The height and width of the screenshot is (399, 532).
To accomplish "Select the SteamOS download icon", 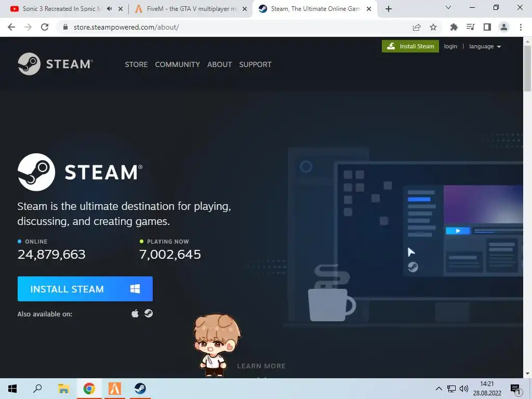I will [148, 313].
